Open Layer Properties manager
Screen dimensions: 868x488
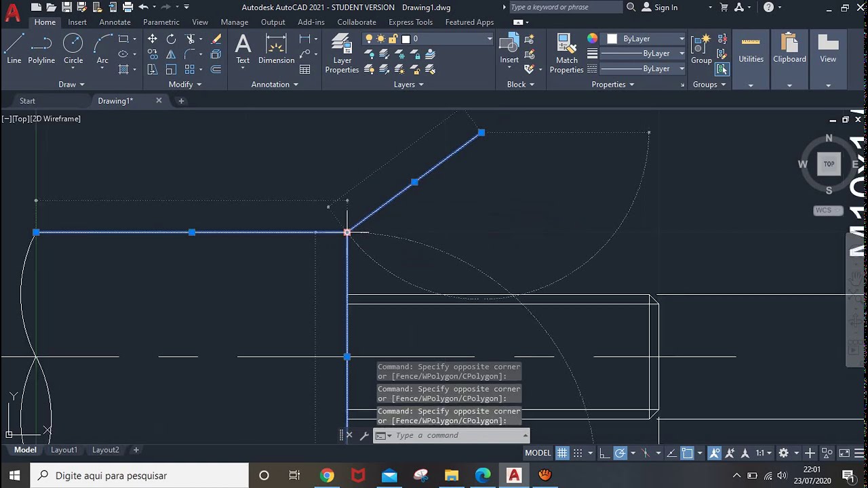(342, 54)
